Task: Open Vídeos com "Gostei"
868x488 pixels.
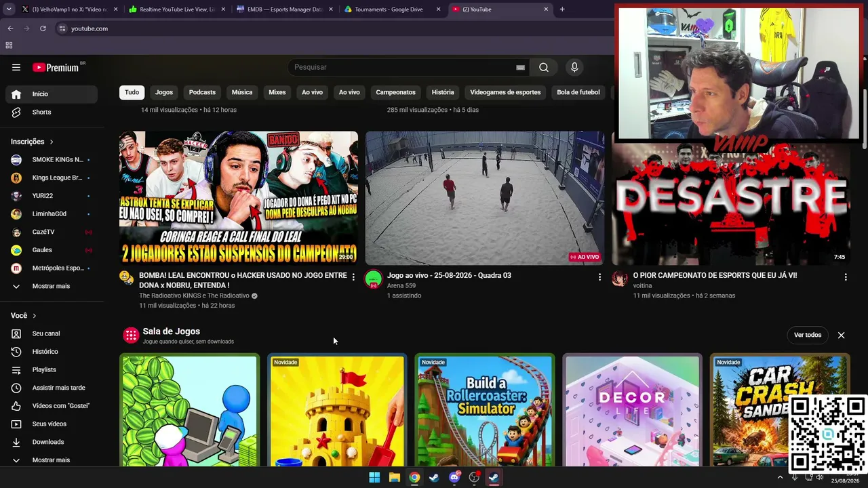Action: click(x=52, y=406)
